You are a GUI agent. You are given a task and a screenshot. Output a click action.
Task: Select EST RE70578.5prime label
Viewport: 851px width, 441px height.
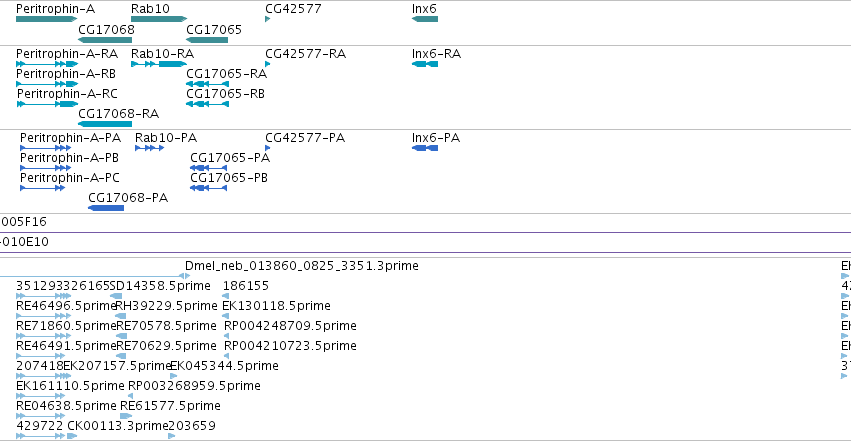[x=167, y=326]
